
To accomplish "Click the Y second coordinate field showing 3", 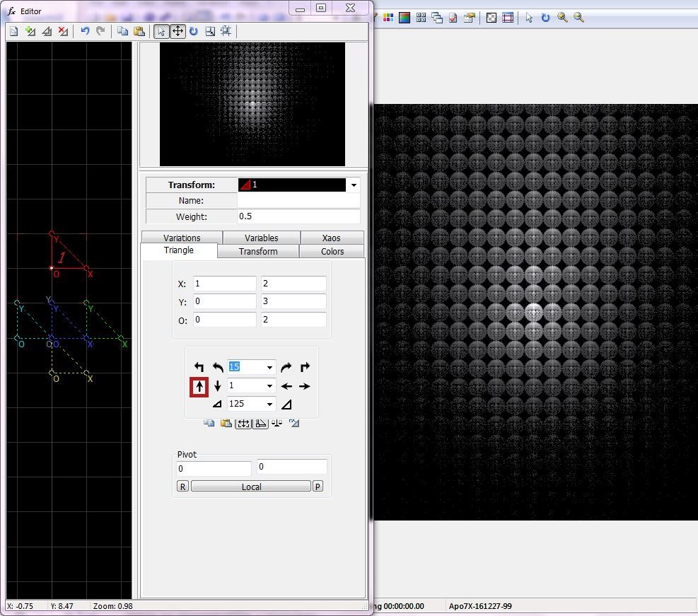I will tap(293, 301).
